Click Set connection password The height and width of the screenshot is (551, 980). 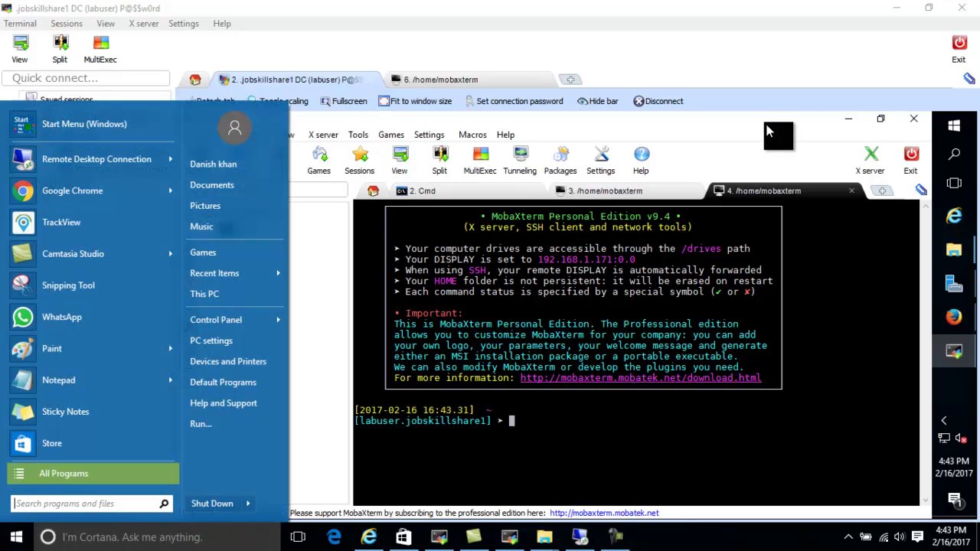coord(513,101)
